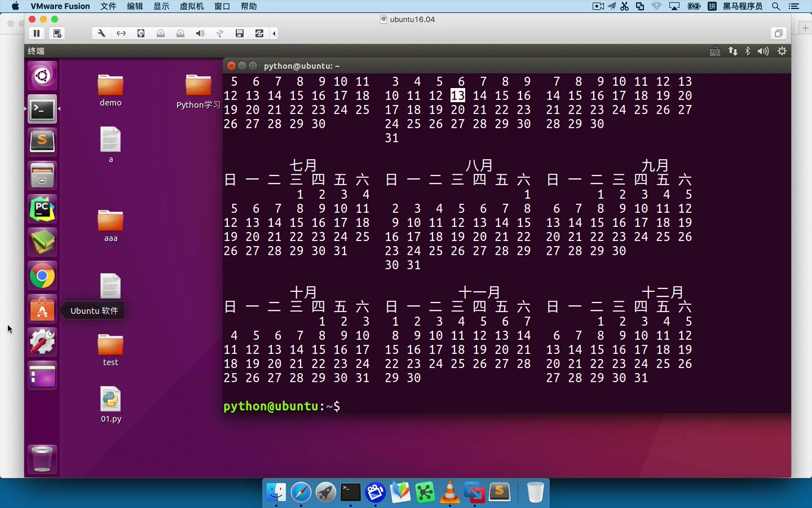Open the snapshot manager button in toolbar
The image size is (812, 508).
[x=58, y=33]
